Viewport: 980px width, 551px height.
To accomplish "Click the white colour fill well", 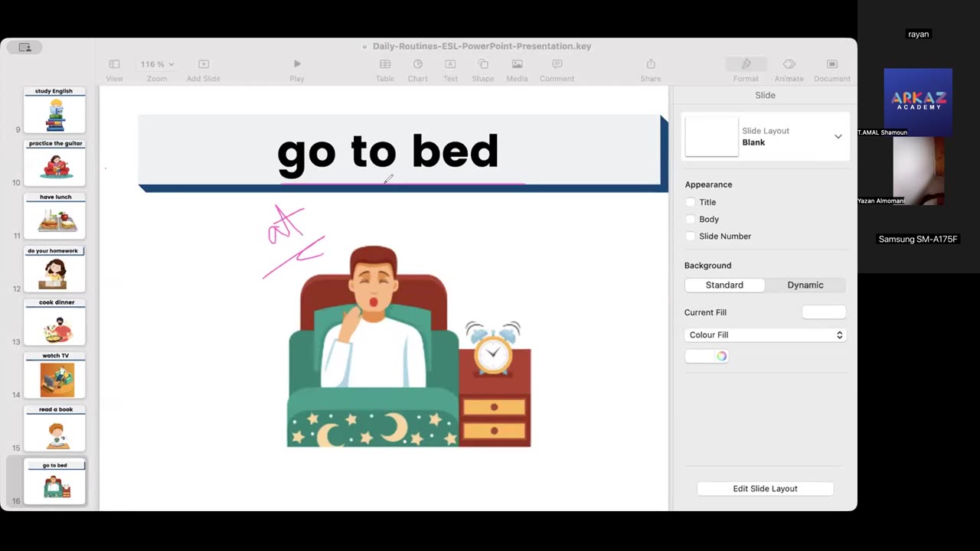I will point(701,356).
